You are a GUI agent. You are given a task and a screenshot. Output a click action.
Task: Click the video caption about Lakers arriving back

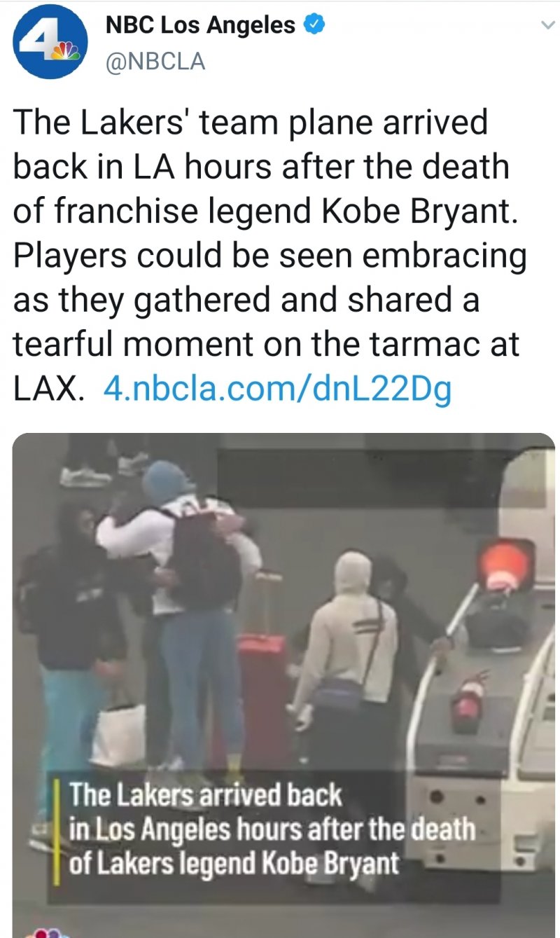click(272, 829)
